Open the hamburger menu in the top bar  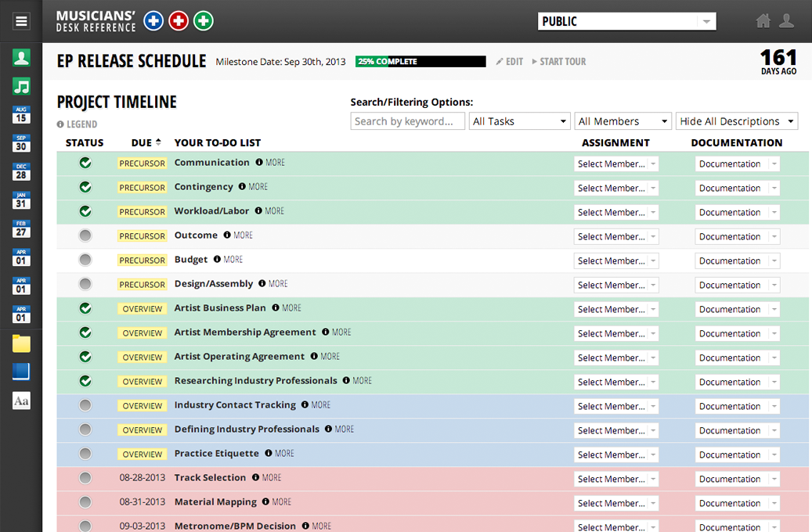(x=21, y=21)
